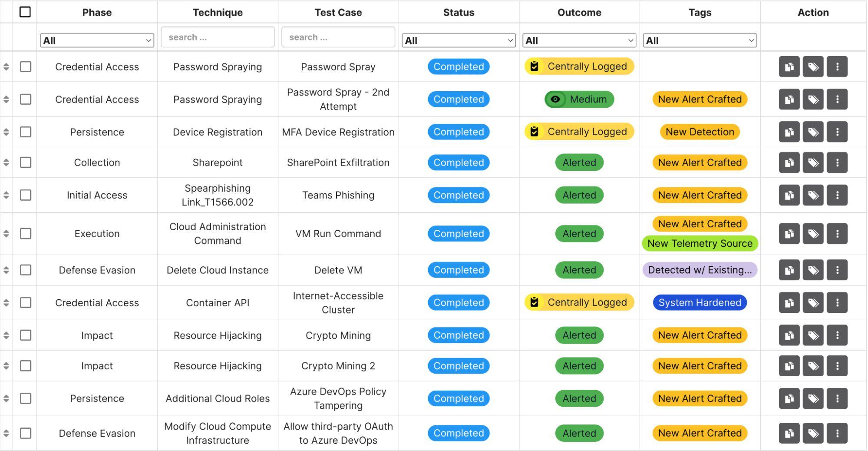Click the Action column header
Screen dimensions: 868x451
click(813, 12)
